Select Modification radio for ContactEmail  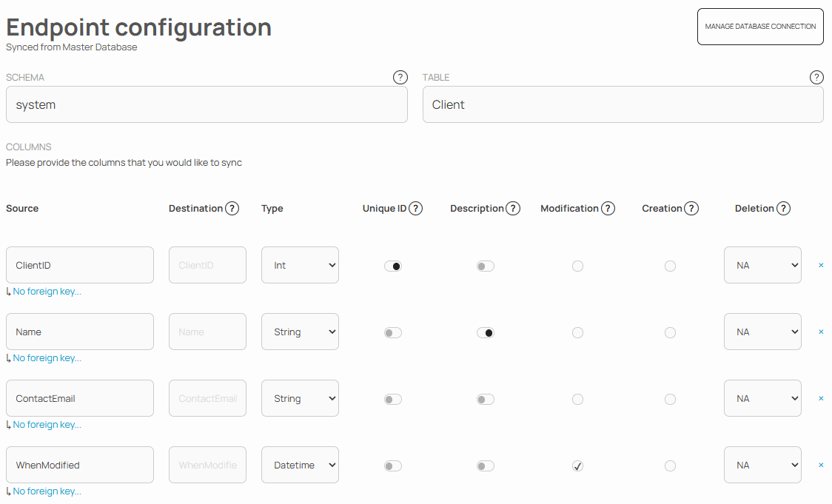pos(577,399)
